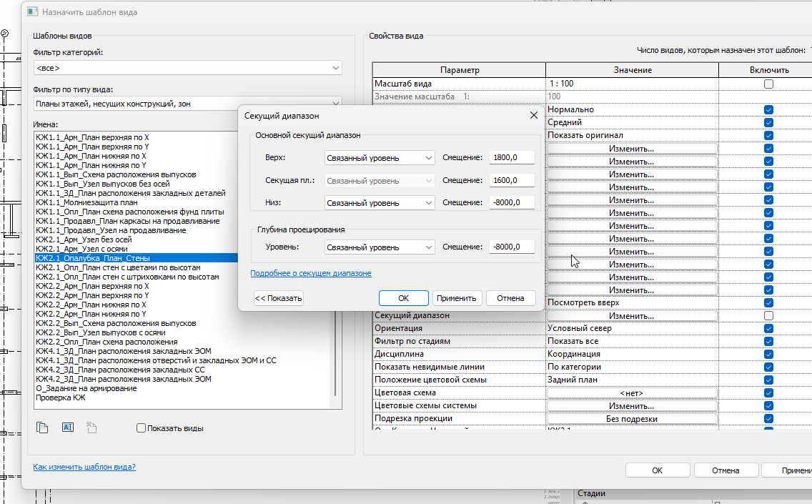Select КЖ4.1_ЗД_План расположения закладных ЭОМ
The image size is (812, 504).
123,351
